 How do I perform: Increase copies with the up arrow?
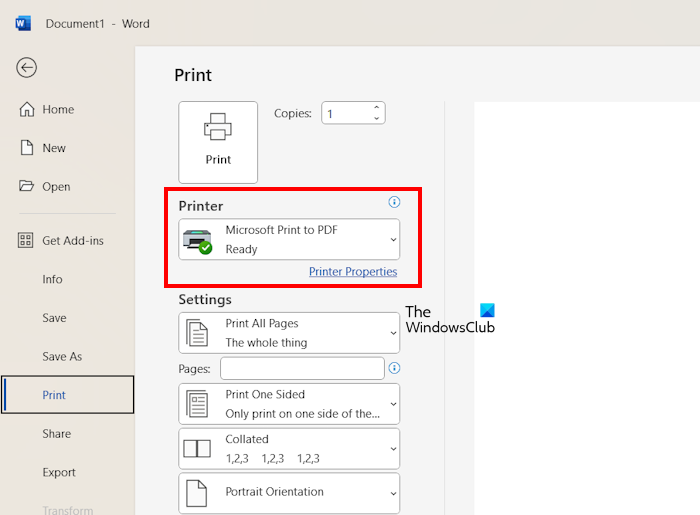[377, 108]
